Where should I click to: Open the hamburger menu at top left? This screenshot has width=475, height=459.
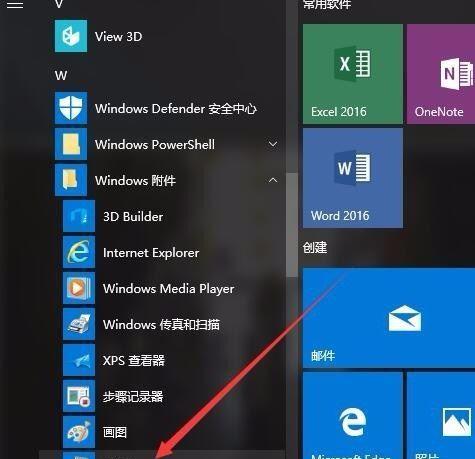click(15, 5)
